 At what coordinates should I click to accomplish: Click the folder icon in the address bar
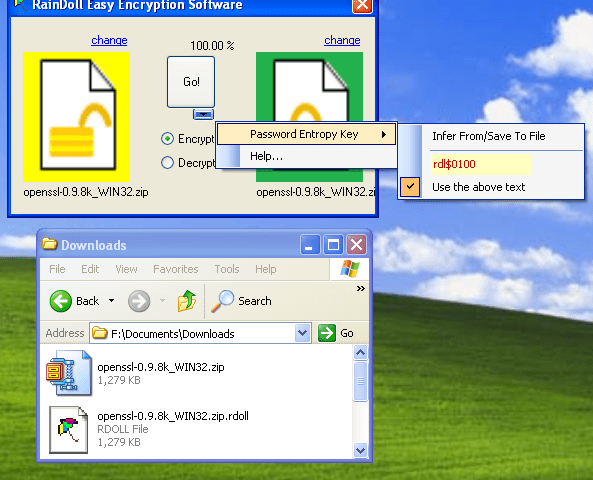[x=100, y=333]
